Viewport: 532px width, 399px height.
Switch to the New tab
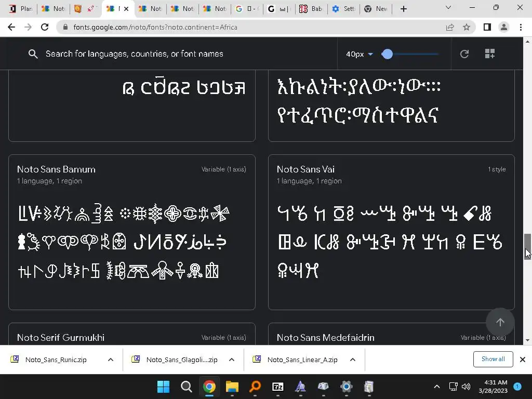pos(376,9)
